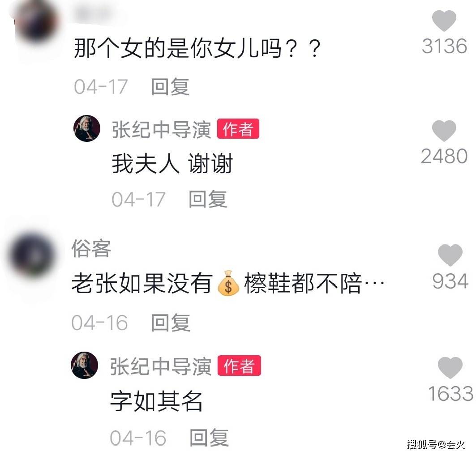Reply to '那个女的是你女儿吗' comment
Screen dimensions: 476x455
click(170, 87)
